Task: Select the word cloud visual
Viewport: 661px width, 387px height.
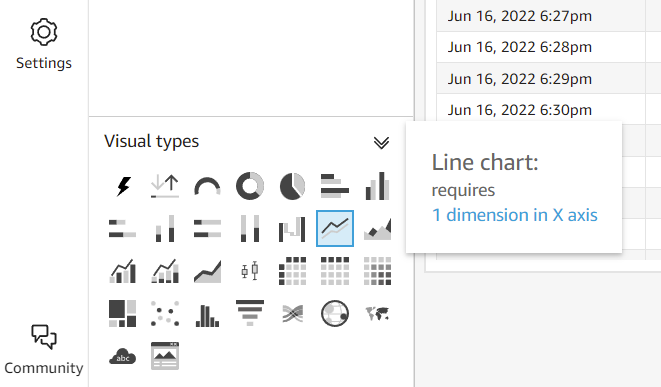Action: pos(123,356)
